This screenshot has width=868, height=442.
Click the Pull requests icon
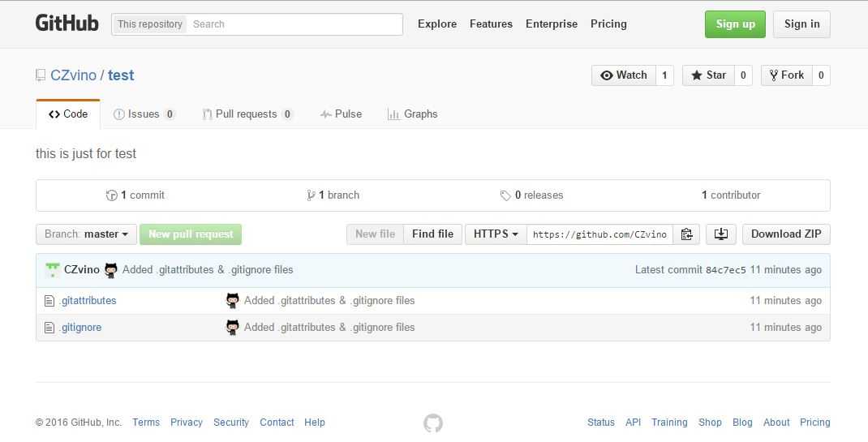[x=207, y=114]
